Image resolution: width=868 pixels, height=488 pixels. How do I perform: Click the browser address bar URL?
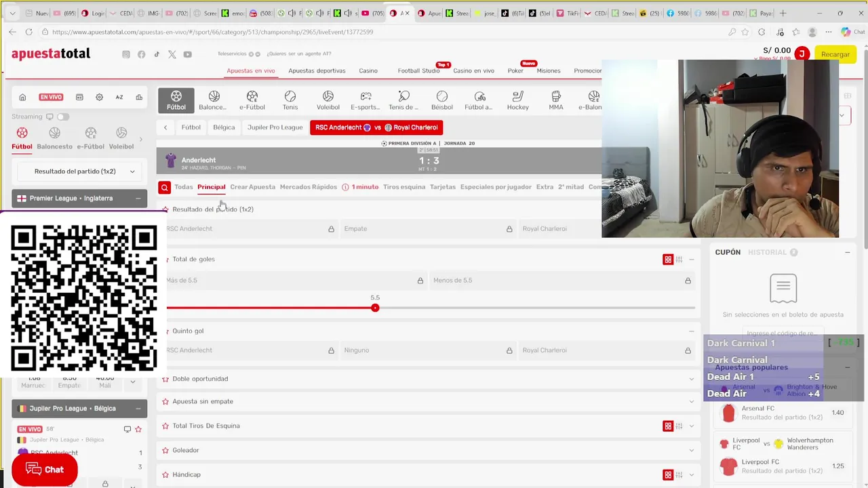pos(212,32)
